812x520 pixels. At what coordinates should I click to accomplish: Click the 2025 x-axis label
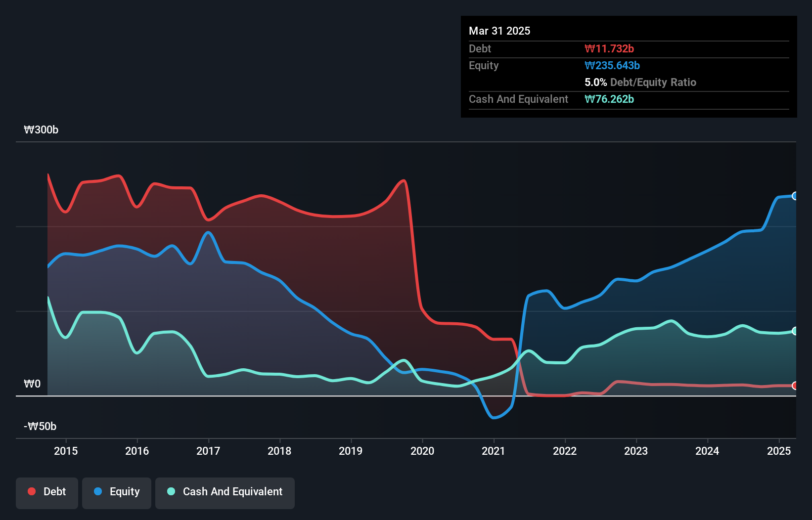point(779,451)
